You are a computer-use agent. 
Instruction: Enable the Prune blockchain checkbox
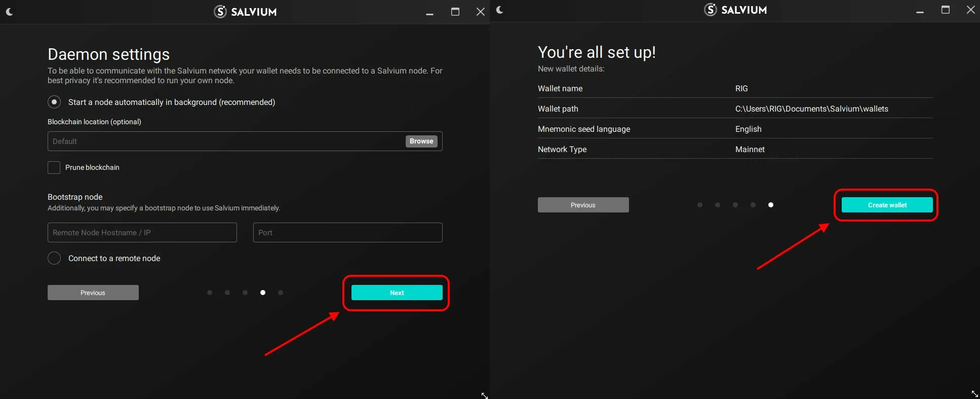coord(54,167)
